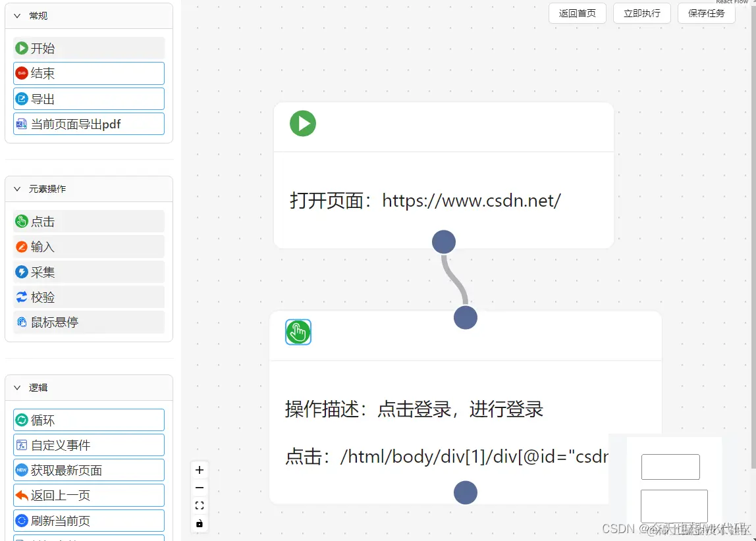
Task: Toggle canvas lock with the lock icon
Action: (x=200, y=523)
